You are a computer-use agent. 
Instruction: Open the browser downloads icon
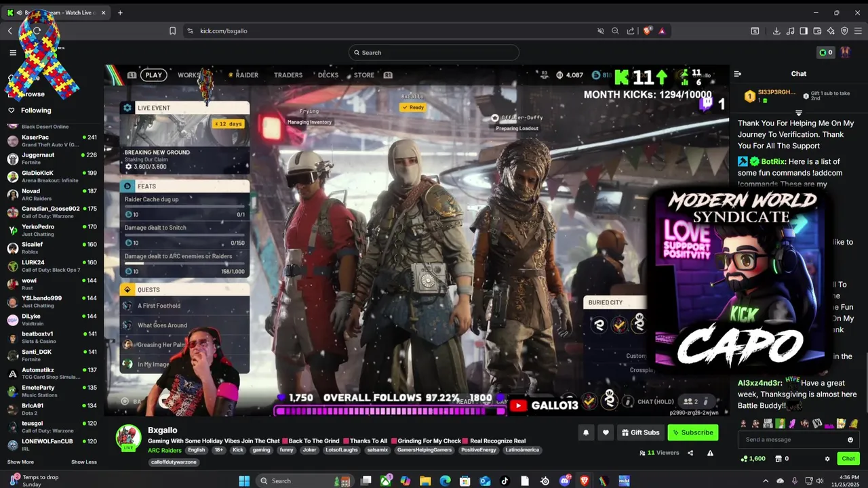pyautogui.click(x=776, y=30)
